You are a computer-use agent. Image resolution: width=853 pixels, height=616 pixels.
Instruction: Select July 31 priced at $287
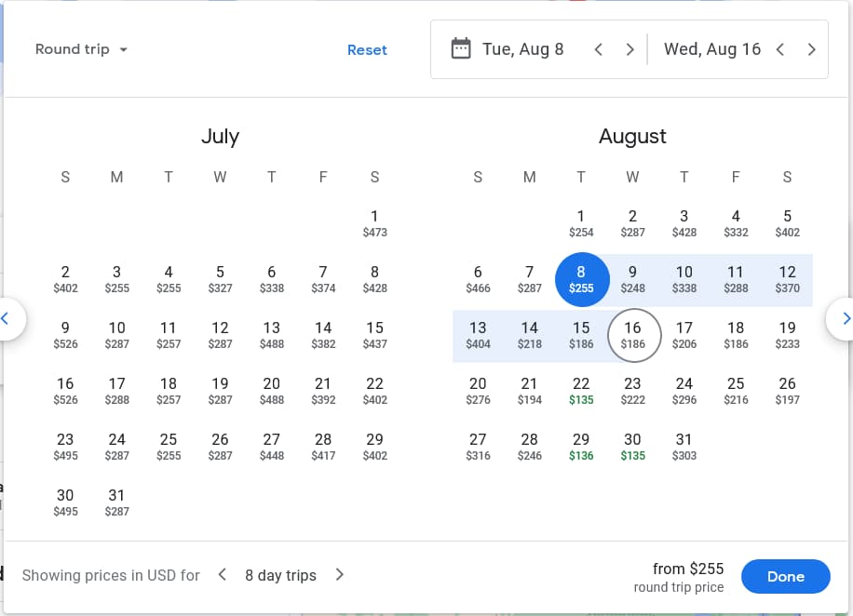pos(117,502)
